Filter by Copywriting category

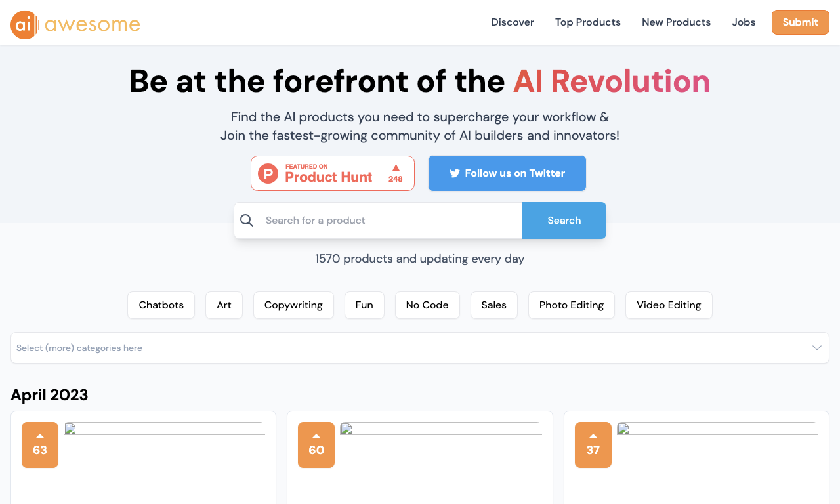[293, 305]
